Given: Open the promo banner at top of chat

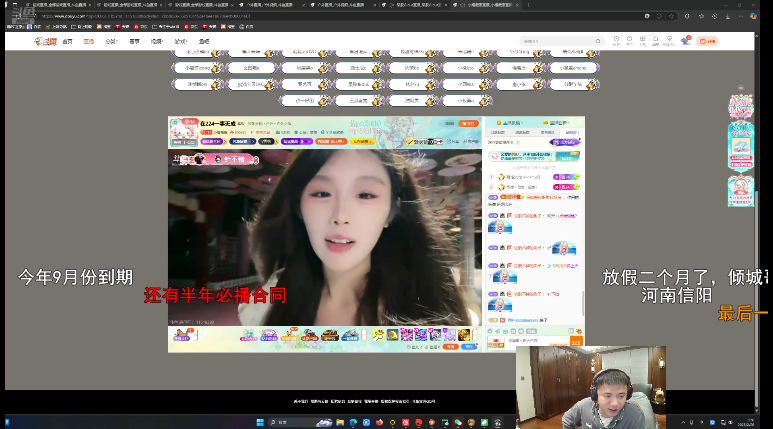Looking at the screenshot, I should (534, 156).
